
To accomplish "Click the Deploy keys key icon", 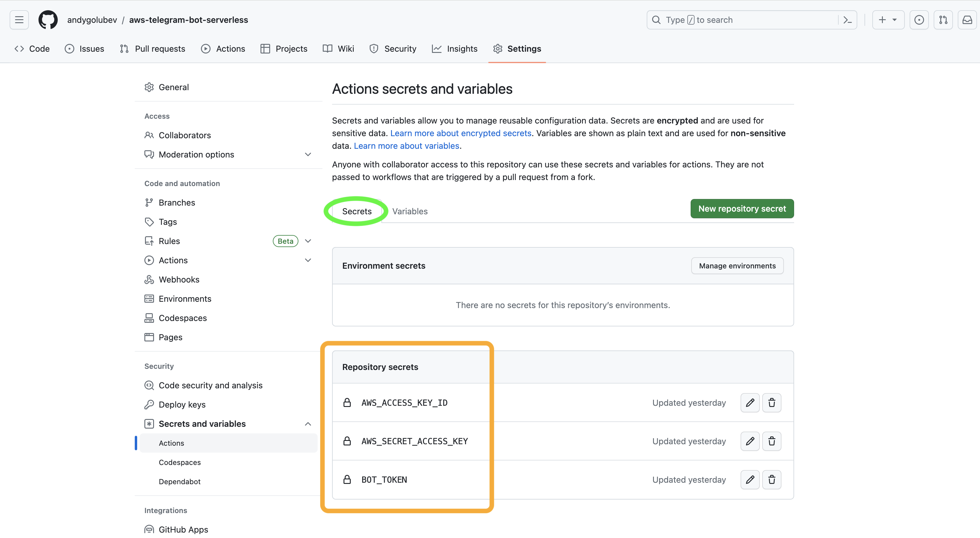I will [149, 404].
